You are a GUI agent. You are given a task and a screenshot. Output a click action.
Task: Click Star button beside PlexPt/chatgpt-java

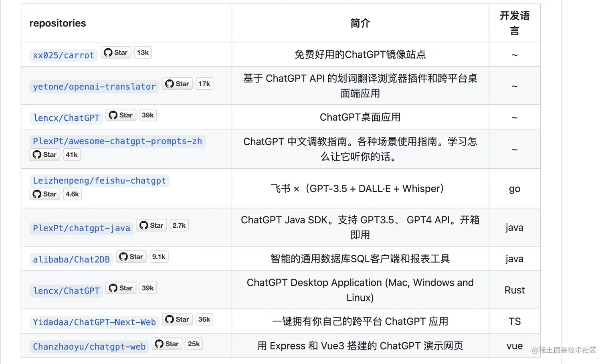pyautogui.click(x=151, y=225)
